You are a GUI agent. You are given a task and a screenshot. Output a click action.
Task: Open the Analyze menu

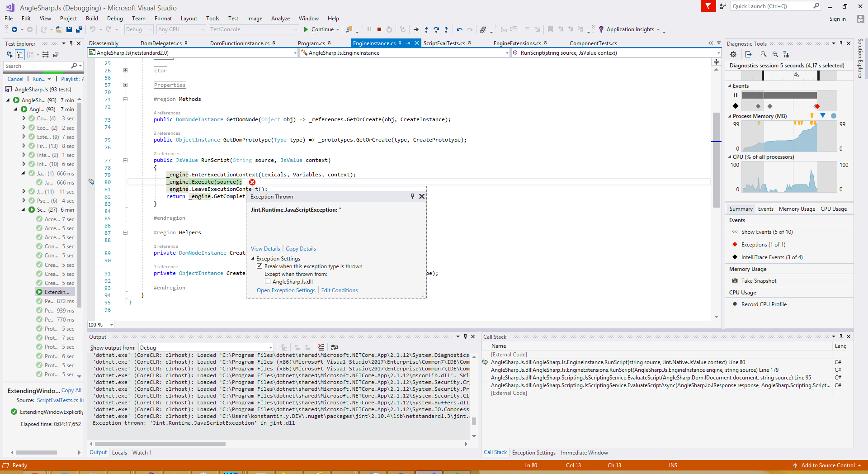280,19
